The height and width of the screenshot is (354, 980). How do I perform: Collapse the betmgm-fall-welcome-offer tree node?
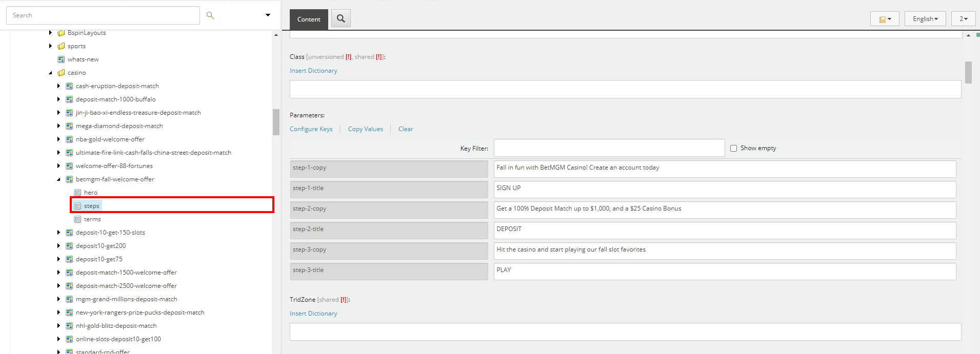[58, 179]
